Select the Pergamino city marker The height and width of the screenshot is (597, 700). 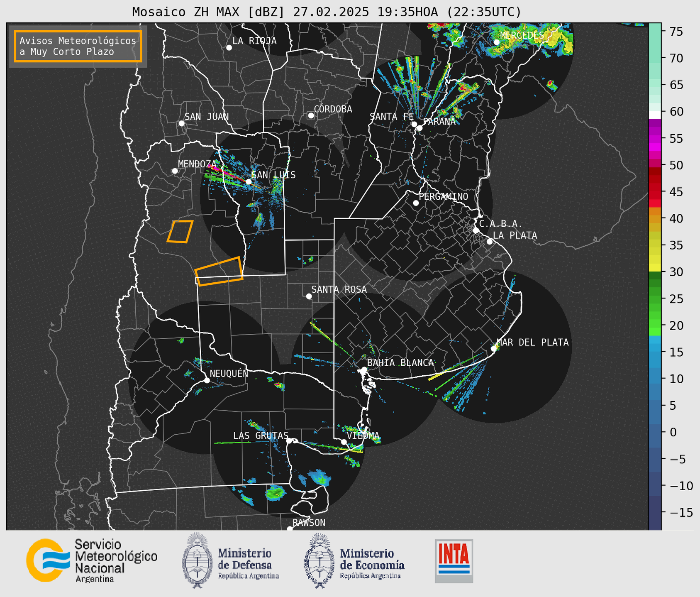[416, 203]
